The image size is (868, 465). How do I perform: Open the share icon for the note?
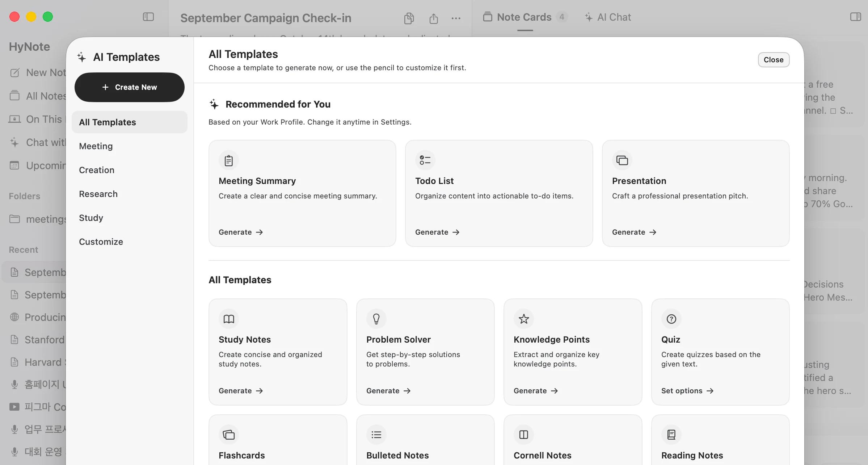tap(434, 18)
